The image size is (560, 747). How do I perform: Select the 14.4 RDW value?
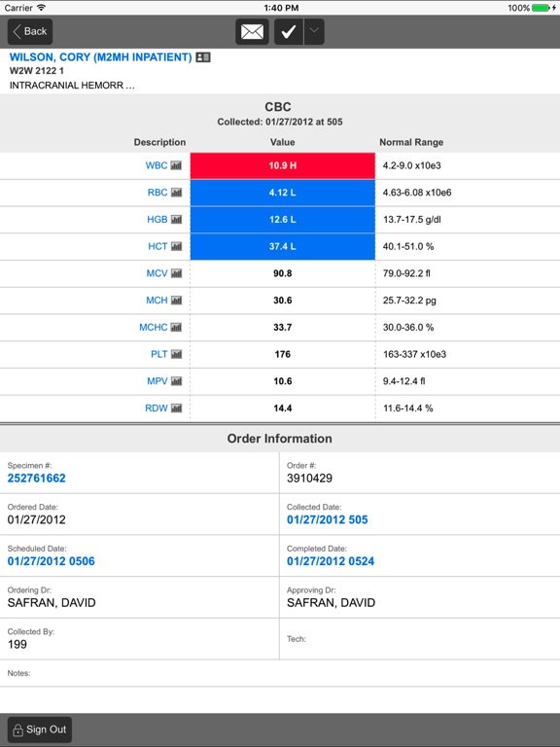point(282,409)
